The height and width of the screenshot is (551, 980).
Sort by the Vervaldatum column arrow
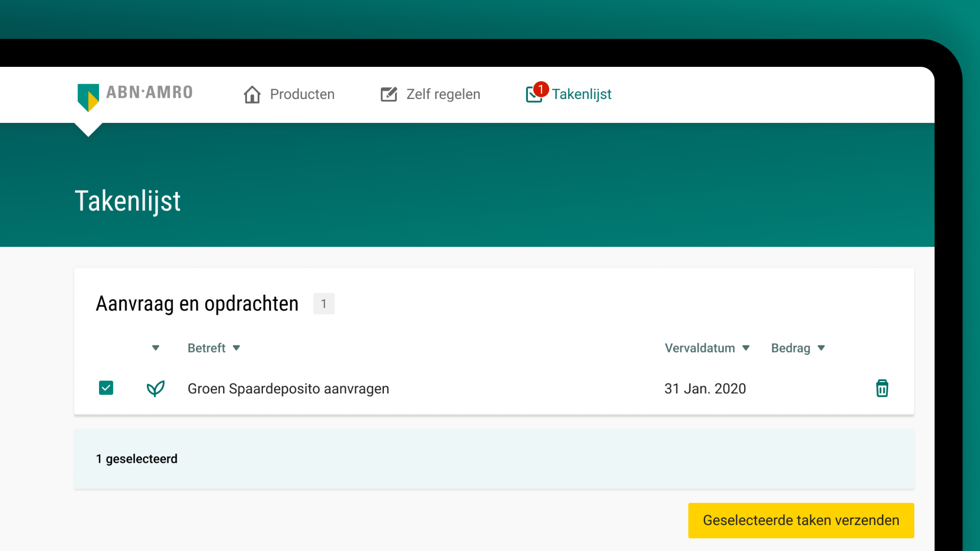[746, 348]
